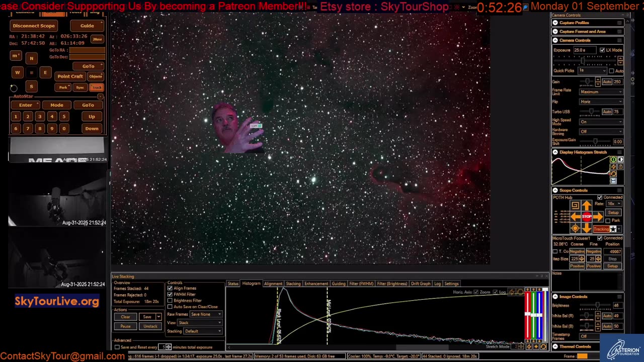Click the lightning bolt icon on Display Histogram
The width and height of the screenshot is (644, 362).
613,166
